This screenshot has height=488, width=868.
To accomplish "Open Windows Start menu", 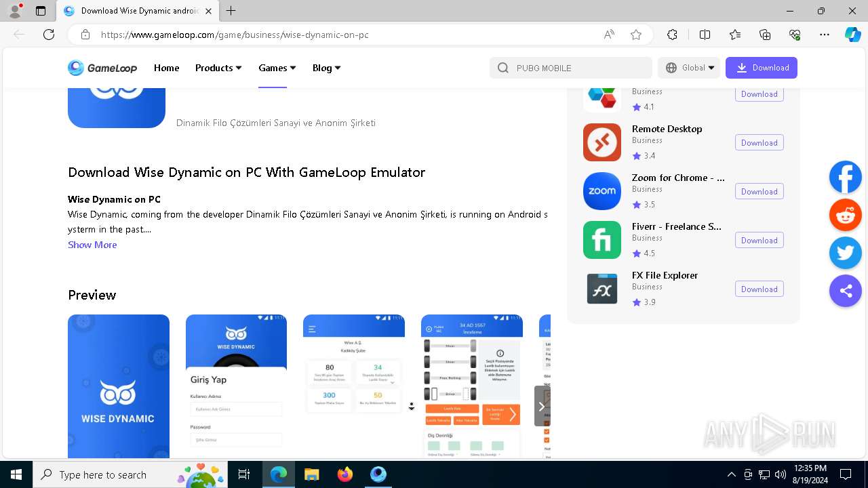I will pos(16,474).
